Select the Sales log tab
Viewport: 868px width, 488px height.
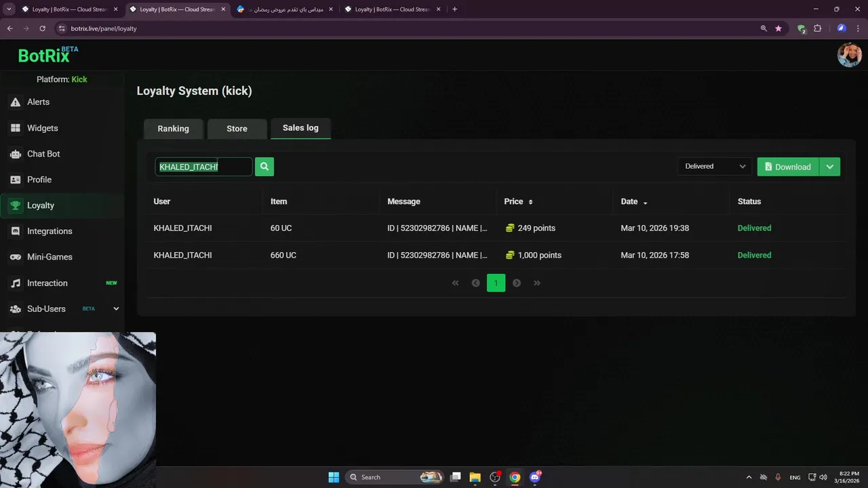[x=300, y=127]
